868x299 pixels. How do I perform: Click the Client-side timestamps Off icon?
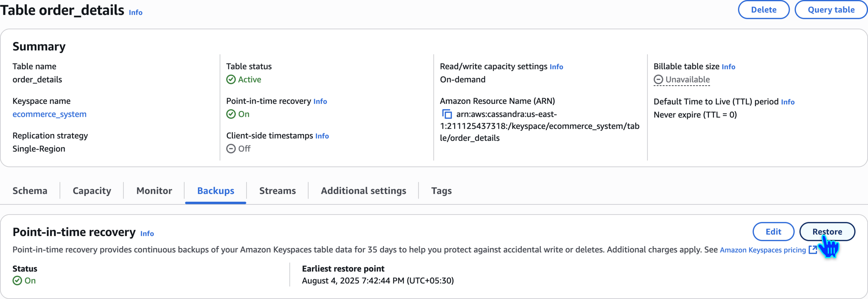[231, 149]
